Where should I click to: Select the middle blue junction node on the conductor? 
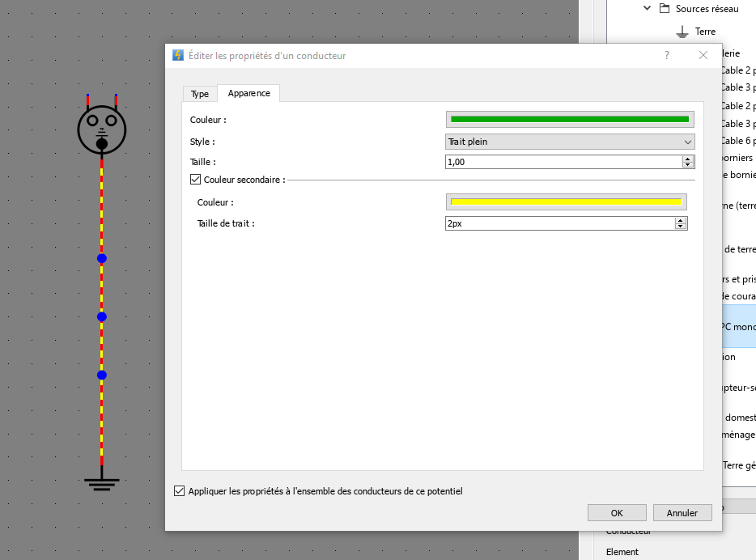pyautogui.click(x=102, y=316)
